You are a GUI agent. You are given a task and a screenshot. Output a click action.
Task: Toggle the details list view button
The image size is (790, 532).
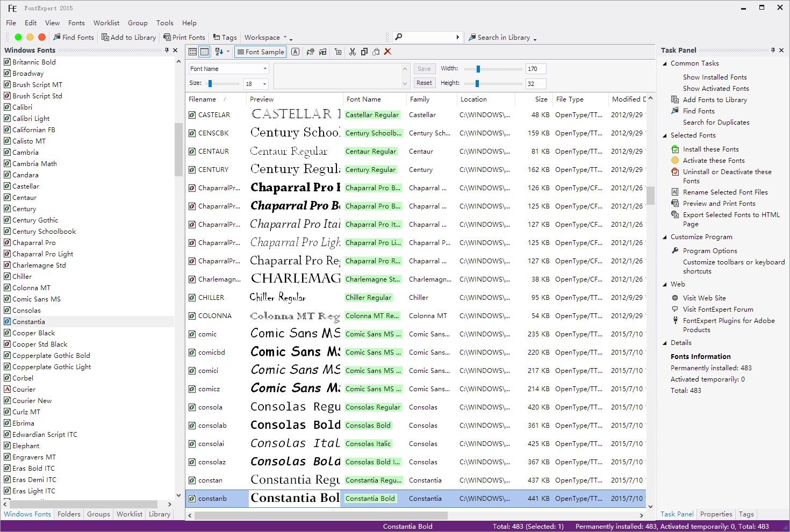click(x=204, y=52)
